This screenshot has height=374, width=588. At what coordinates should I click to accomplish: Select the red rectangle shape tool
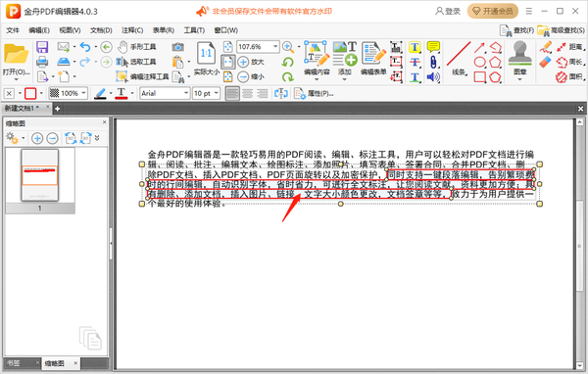(479, 76)
